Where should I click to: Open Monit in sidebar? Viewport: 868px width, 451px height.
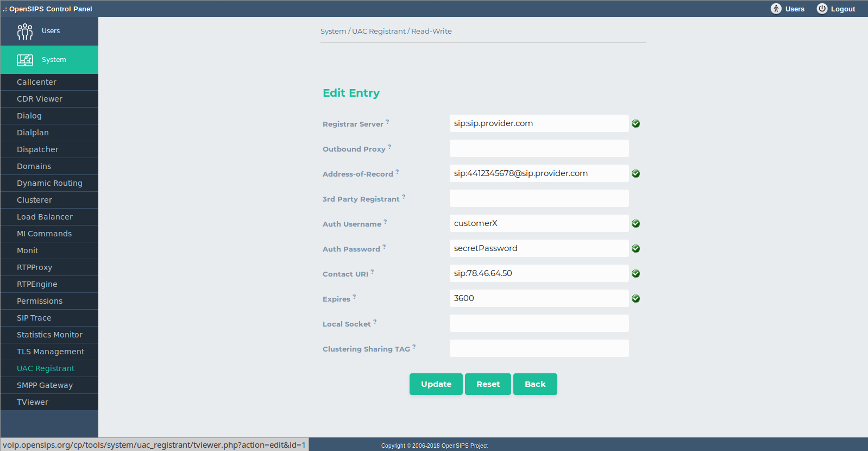click(49, 250)
